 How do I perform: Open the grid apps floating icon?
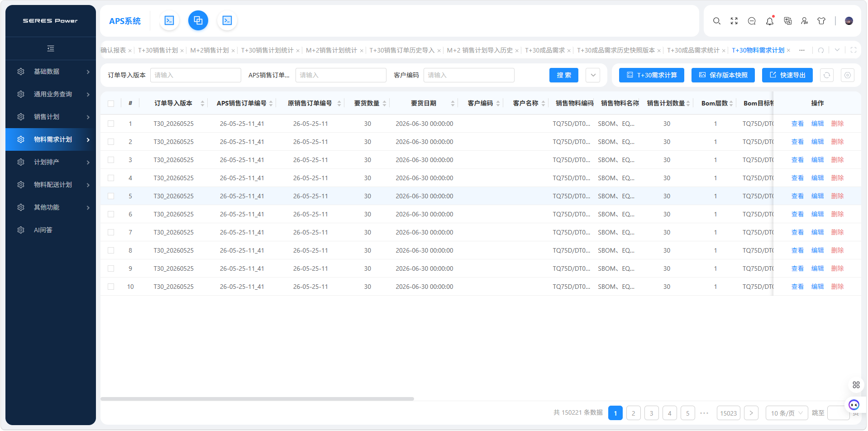856,385
